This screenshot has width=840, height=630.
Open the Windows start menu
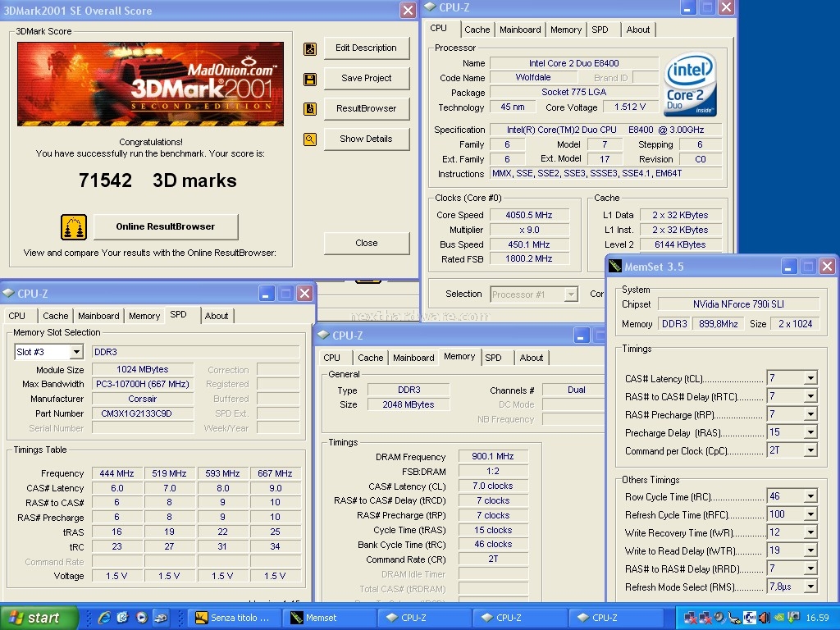(39, 618)
